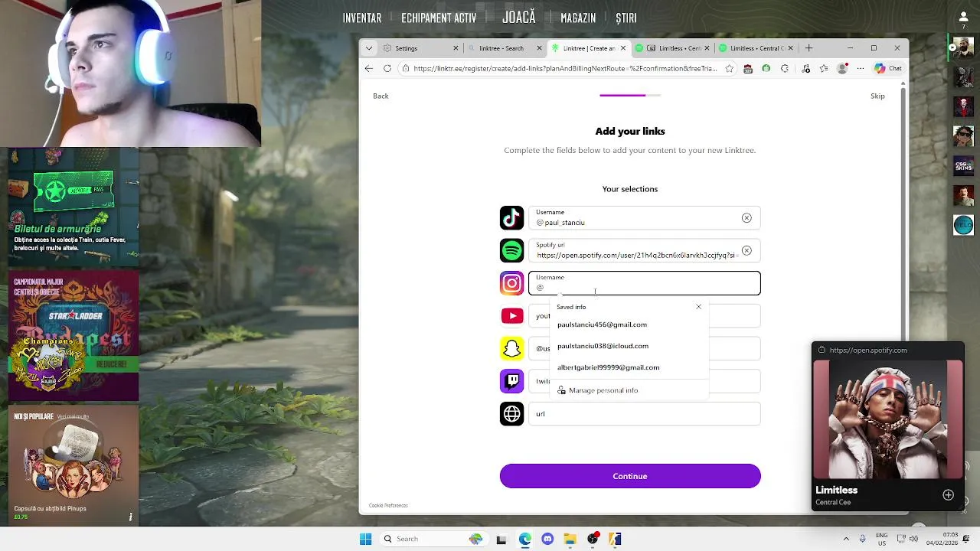Open a new browser tab
Image resolution: width=980 pixels, height=551 pixels.
(x=808, y=47)
